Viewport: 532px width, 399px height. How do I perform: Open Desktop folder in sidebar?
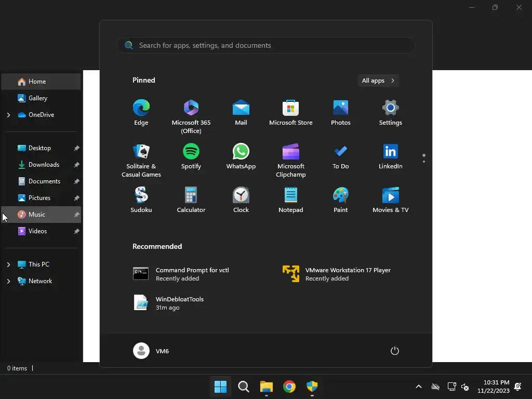(41, 148)
